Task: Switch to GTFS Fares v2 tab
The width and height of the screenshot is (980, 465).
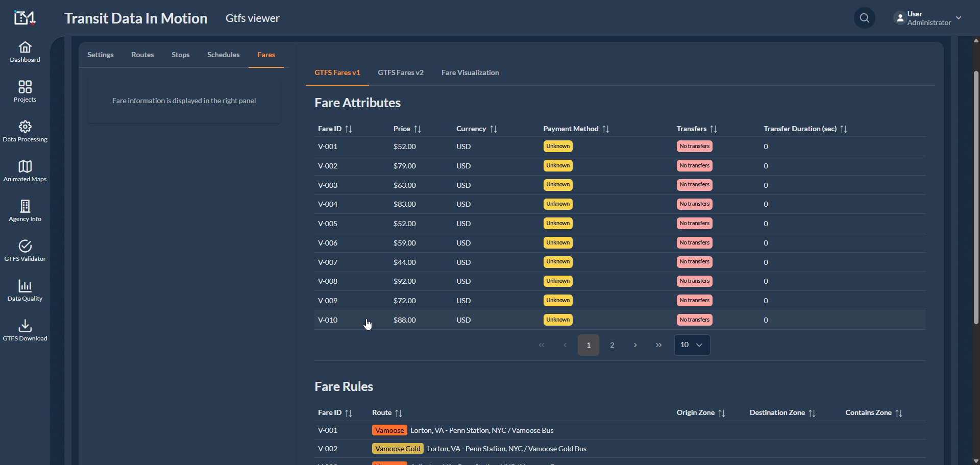Action: click(x=401, y=73)
